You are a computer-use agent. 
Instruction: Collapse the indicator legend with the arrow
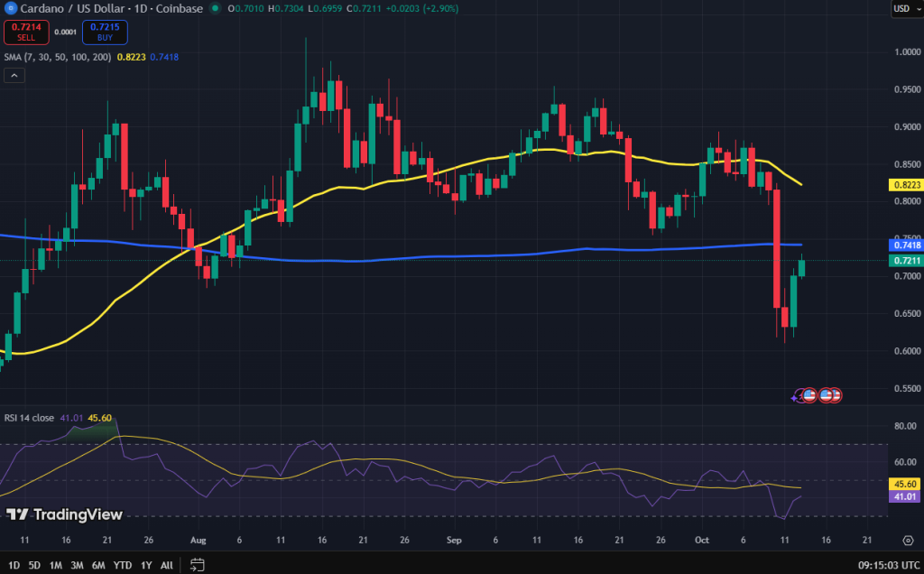tap(14, 76)
